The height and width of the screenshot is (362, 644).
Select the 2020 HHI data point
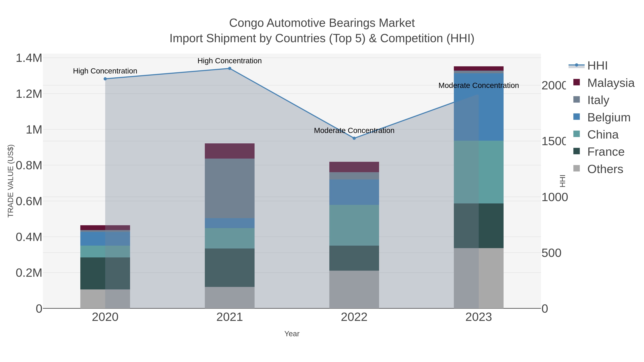coord(105,79)
